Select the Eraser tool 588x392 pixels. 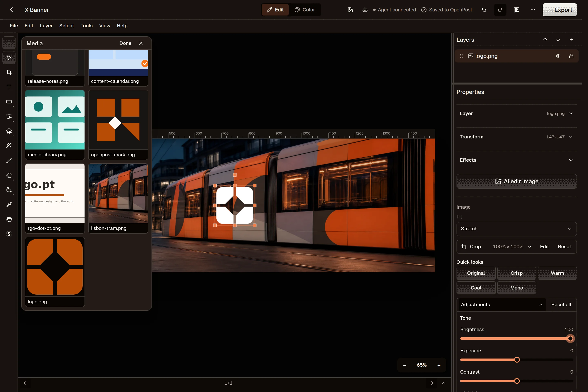pyautogui.click(x=9, y=175)
